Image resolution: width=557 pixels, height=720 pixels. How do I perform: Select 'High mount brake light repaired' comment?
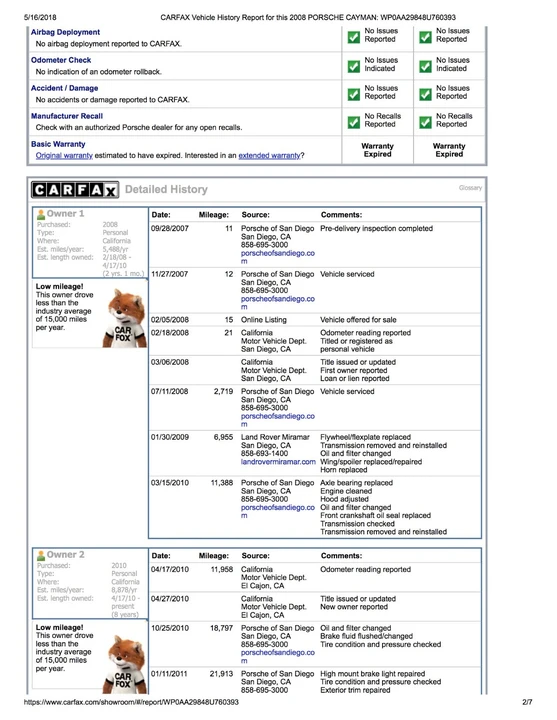[372, 674]
